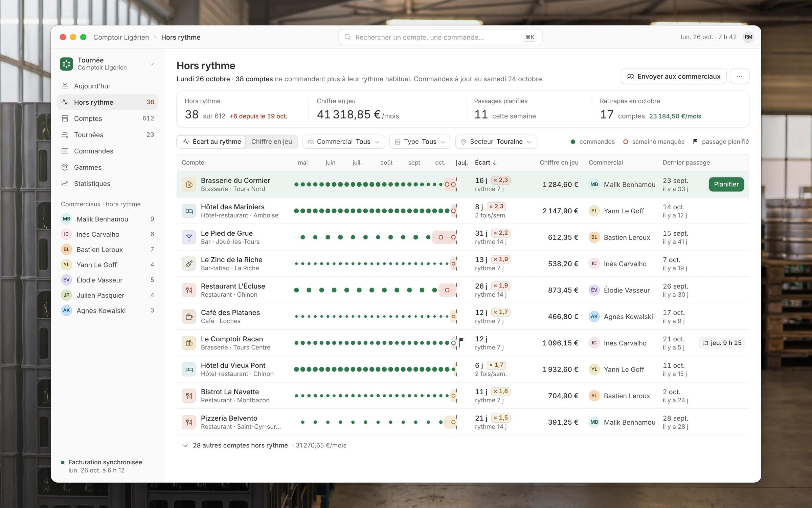Click the Aujourd'hui sunrise icon in the sidebar
Viewport: 812px width, 508px height.
65,86
